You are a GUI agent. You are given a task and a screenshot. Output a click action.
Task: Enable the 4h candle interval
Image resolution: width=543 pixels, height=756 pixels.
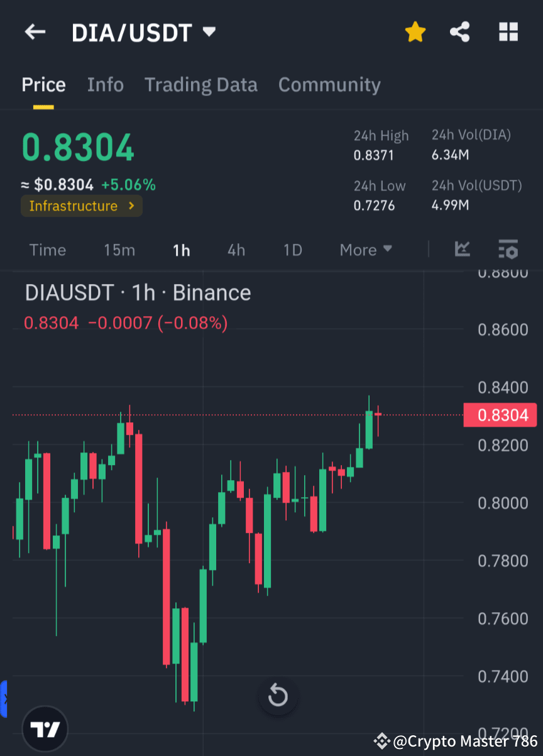pos(236,249)
